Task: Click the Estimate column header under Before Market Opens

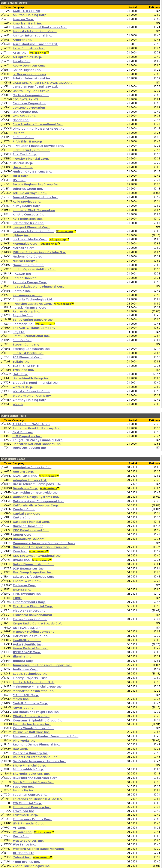Action: [x=154, y=7]
